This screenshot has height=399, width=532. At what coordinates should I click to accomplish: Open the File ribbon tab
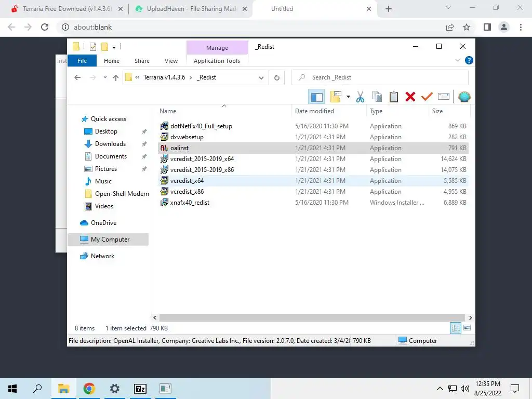(82, 61)
